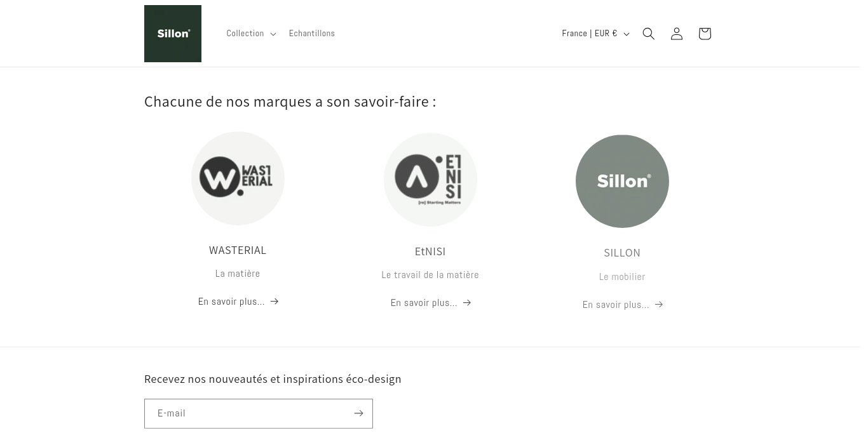Submit email with arrow icon
The width and height of the screenshot is (868, 433).
point(358,413)
